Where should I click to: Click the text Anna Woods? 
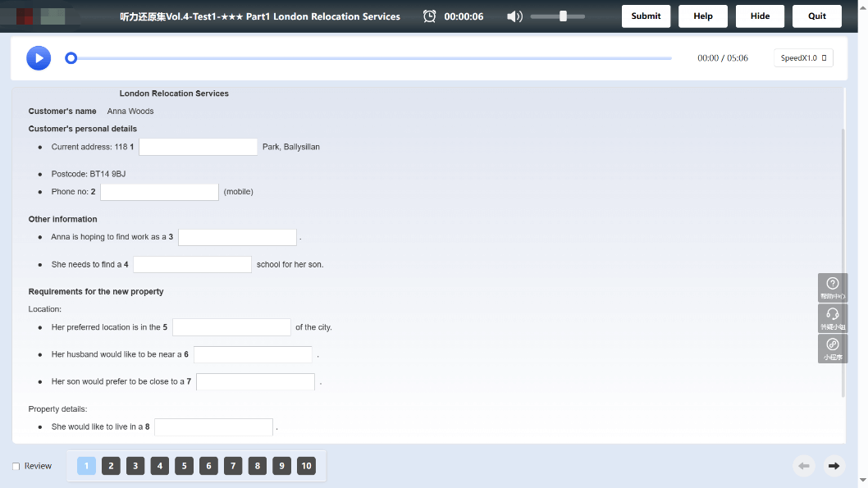coord(130,112)
